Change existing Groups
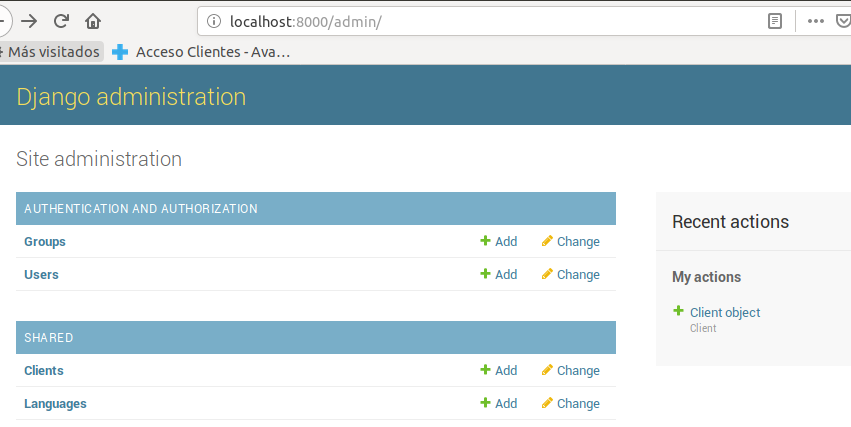Viewport: 851px width, 427px height. coord(578,241)
